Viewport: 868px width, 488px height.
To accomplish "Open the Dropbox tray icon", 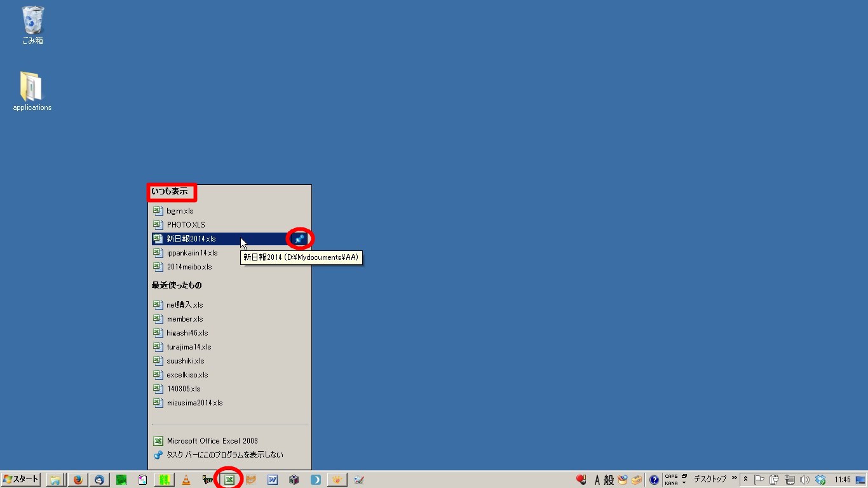I will (820, 480).
